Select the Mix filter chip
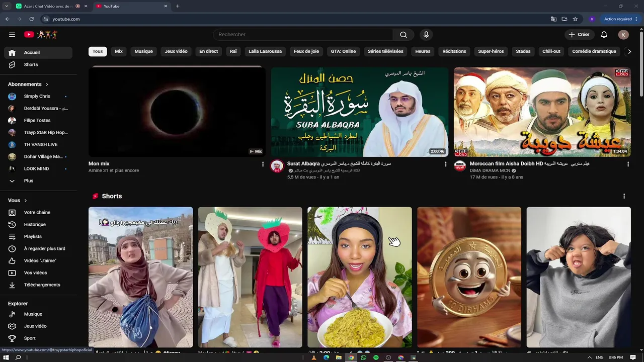The height and width of the screenshot is (362, 644). (x=119, y=51)
